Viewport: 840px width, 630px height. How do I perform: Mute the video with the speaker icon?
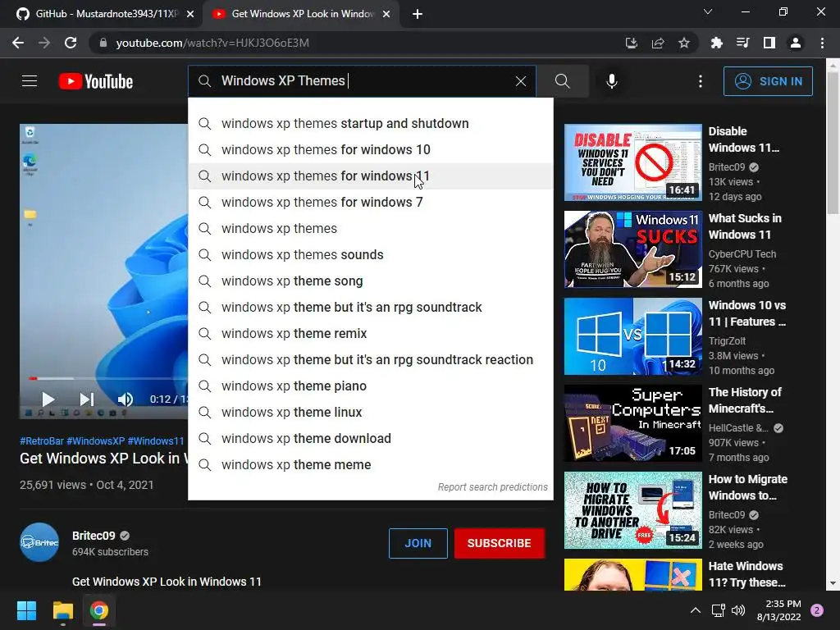pos(125,399)
